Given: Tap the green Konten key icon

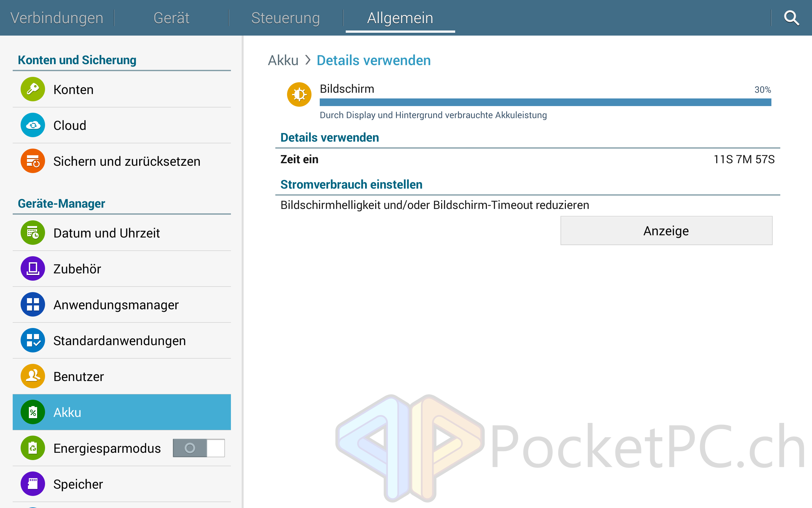Looking at the screenshot, I should (x=33, y=89).
